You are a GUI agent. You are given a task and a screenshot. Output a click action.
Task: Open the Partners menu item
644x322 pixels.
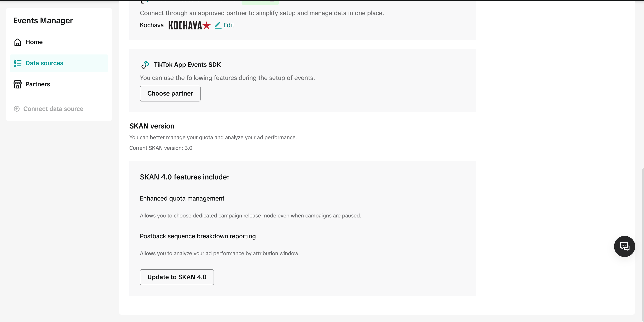59,84
